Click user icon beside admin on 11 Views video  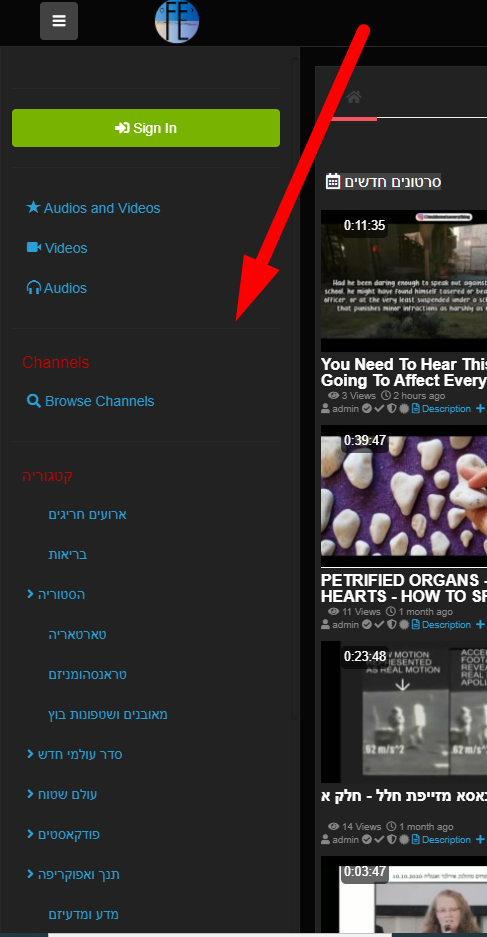pos(326,624)
